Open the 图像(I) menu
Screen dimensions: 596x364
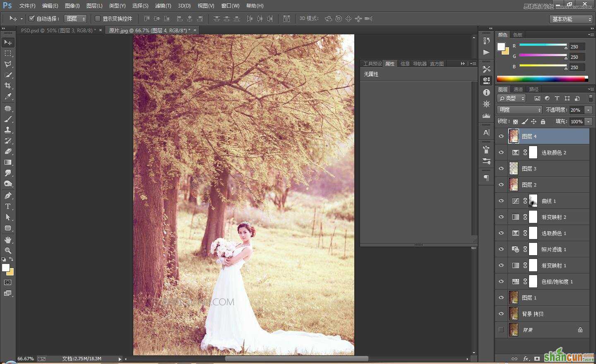72,6
